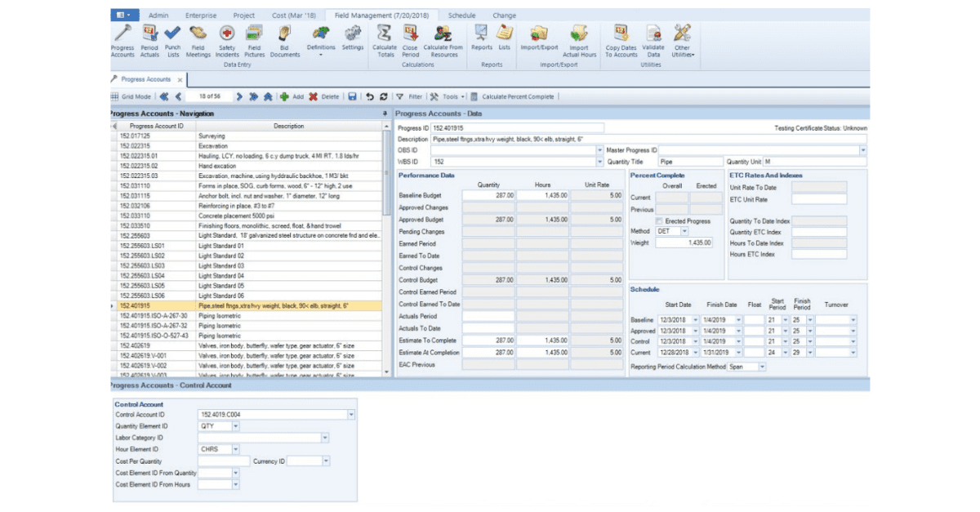Open Progress Accounts from the ribbon

point(122,40)
